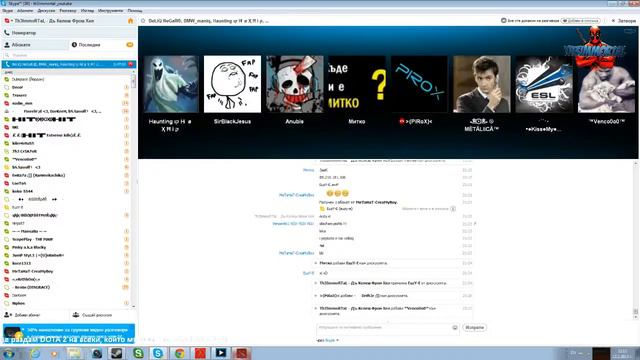The height and width of the screenshot is (360, 640).
Task: Select the SirBlackJesus participant avatar
Action: pos(232,84)
